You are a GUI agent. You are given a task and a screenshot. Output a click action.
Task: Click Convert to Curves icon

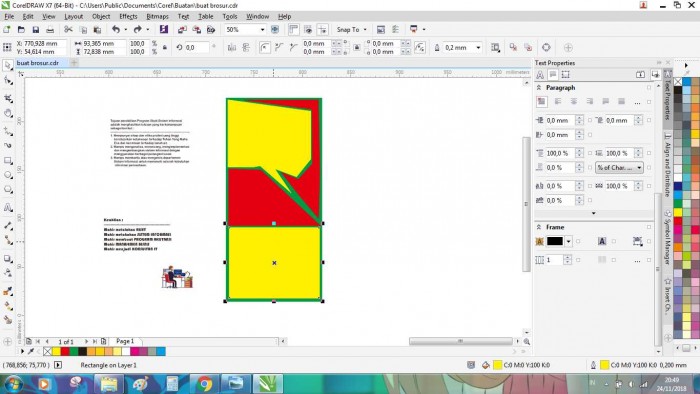[x=546, y=47]
